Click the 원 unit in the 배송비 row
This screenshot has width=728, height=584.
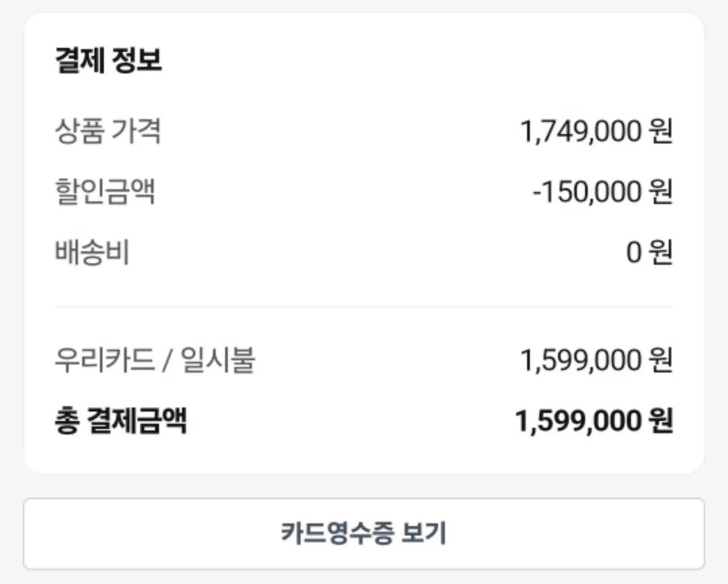(x=661, y=253)
